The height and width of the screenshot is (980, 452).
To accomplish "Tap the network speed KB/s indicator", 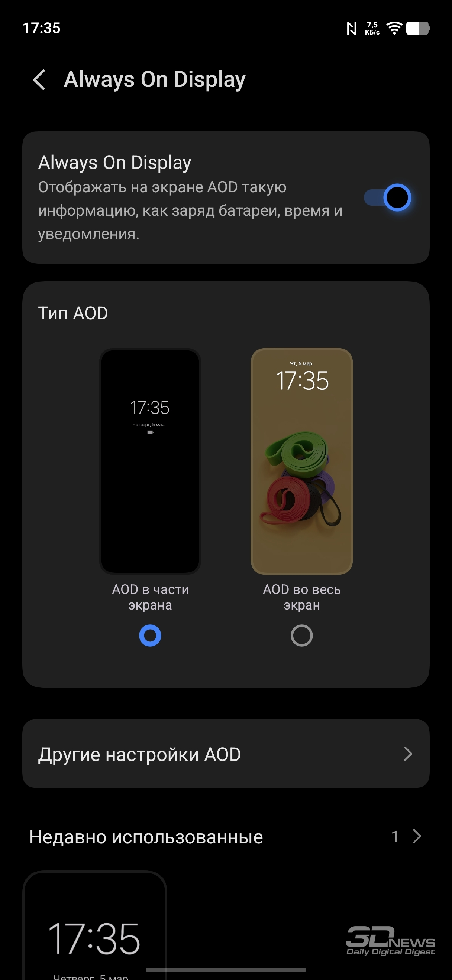I will pos(372,28).
